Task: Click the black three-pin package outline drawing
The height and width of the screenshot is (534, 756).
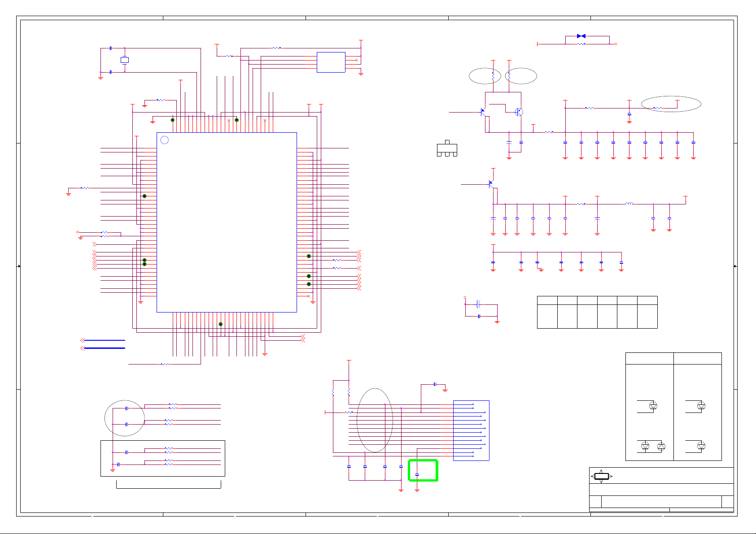Action: coord(447,149)
